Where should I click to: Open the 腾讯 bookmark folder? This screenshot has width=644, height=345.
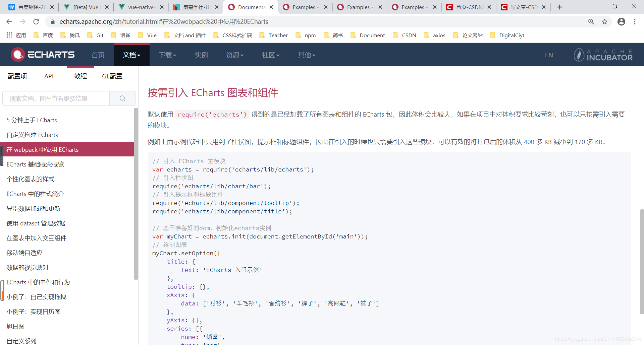[x=70, y=35]
